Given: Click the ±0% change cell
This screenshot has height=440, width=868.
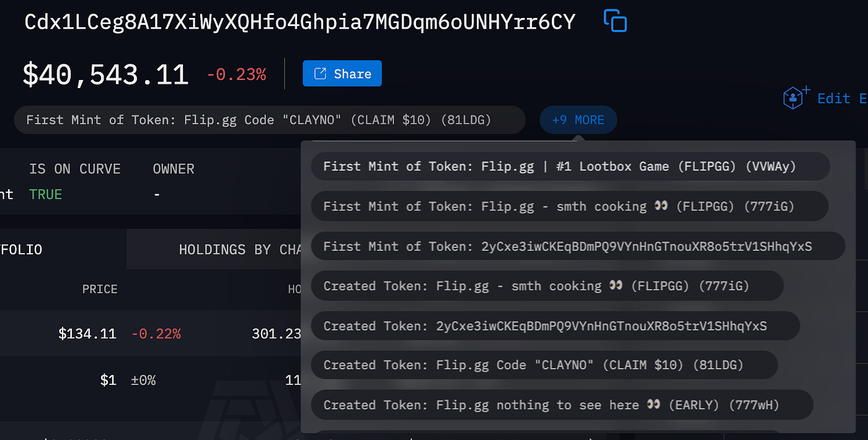Looking at the screenshot, I should coord(143,380).
